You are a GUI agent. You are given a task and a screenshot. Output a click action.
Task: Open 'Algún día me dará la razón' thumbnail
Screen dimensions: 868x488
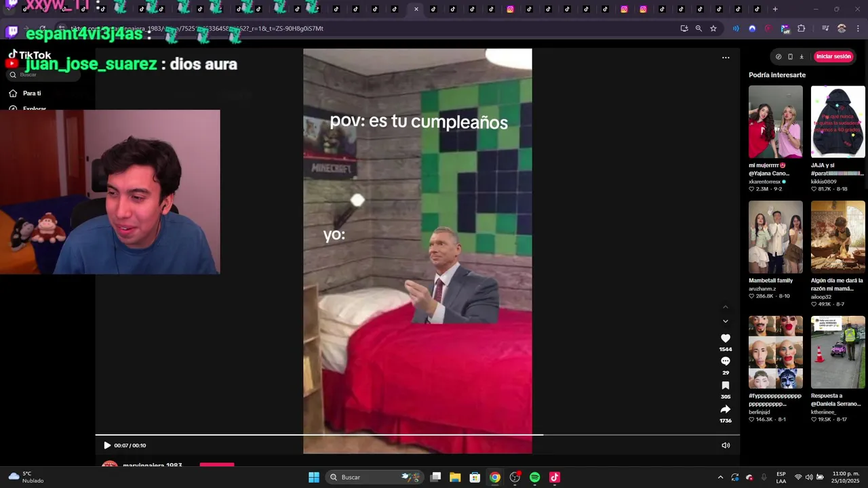pos(837,237)
